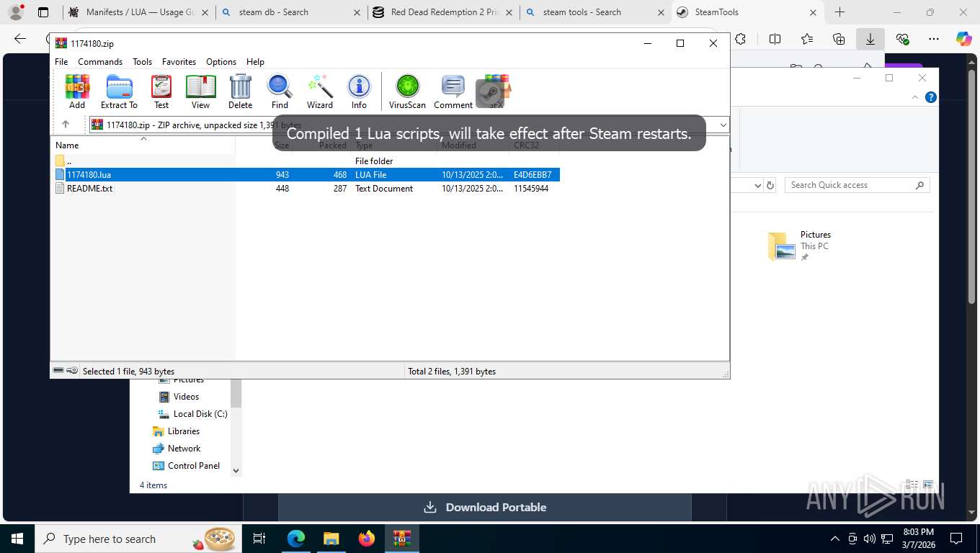Click the drive icon in WinRAR status bar
980x553 pixels.
pyautogui.click(x=58, y=371)
